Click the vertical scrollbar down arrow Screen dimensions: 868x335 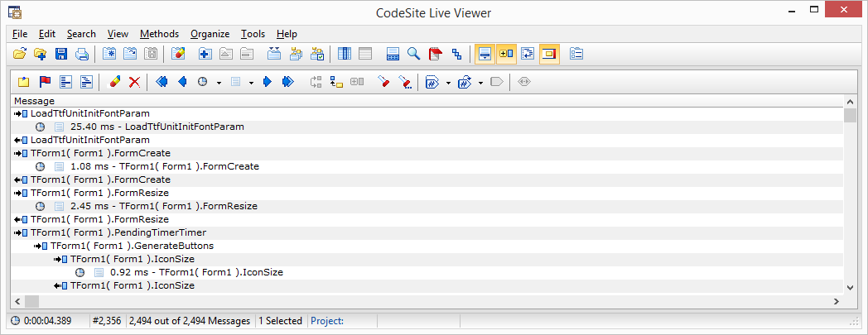[850, 287]
